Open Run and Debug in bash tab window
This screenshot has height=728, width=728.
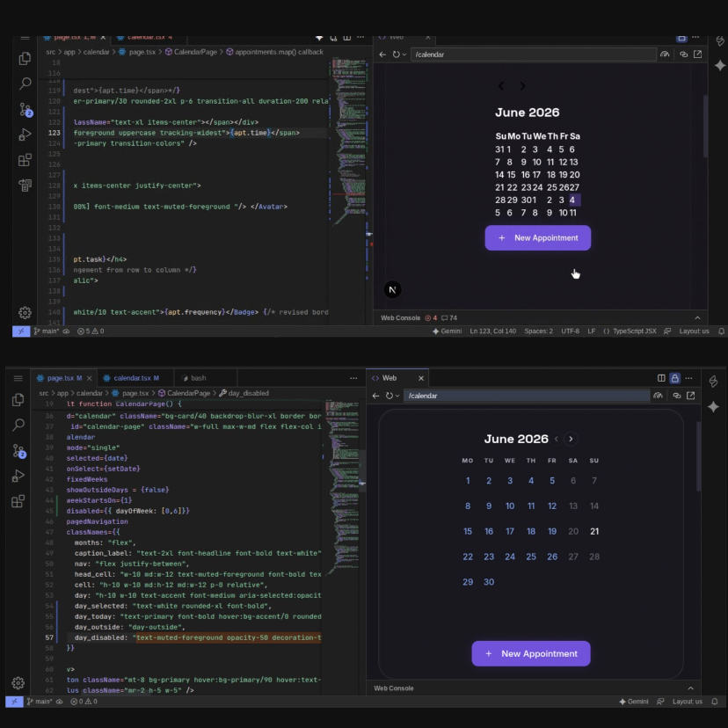[x=18, y=476]
